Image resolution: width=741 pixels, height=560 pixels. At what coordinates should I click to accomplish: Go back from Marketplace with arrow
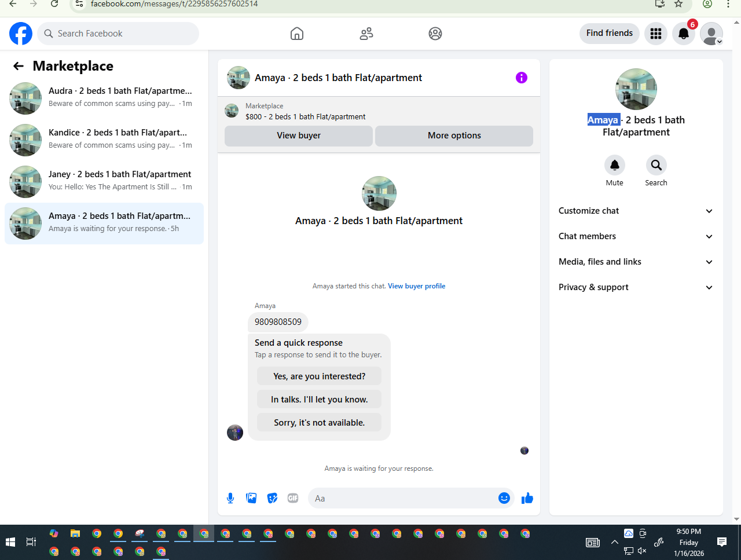click(x=19, y=66)
